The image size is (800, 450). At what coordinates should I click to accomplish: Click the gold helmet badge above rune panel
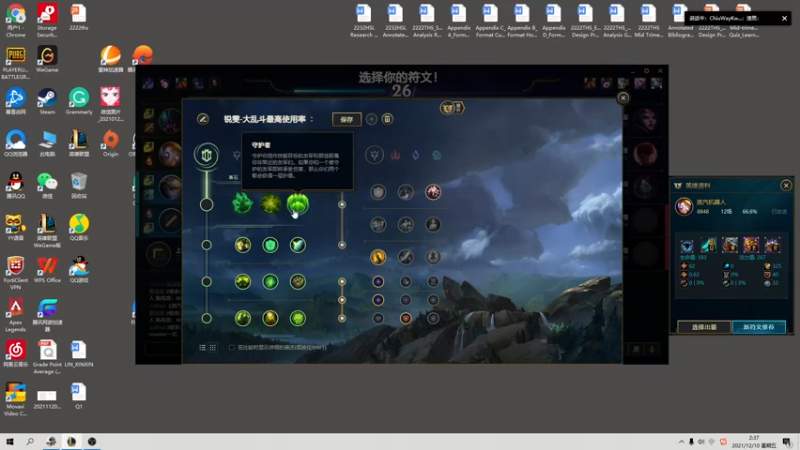pyautogui.click(x=447, y=108)
